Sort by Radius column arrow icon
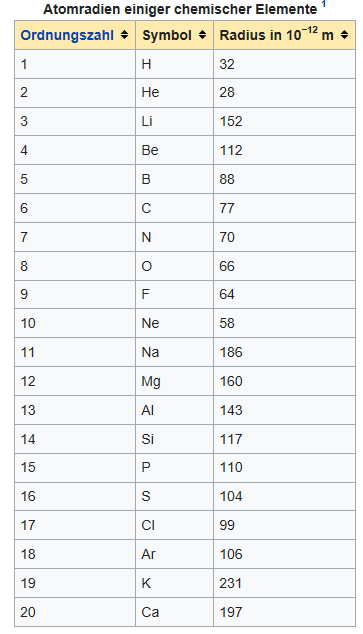The image size is (363, 634). click(x=344, y=35)
